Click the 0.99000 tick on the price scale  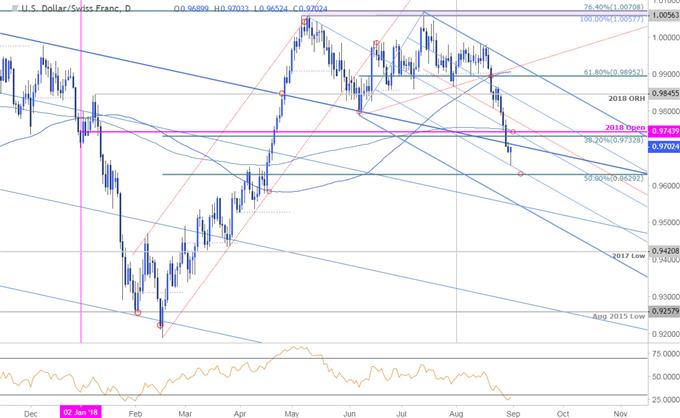pos(666,74)
